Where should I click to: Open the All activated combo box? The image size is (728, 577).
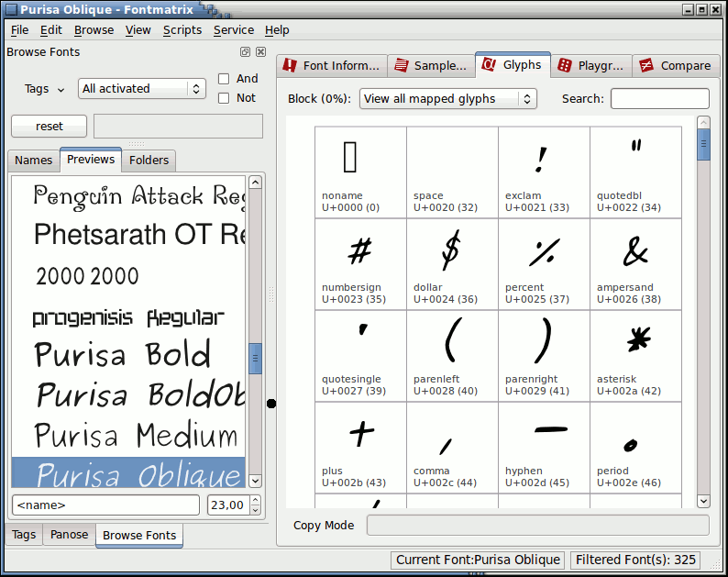pyautogui.click(x=142, y=88)
